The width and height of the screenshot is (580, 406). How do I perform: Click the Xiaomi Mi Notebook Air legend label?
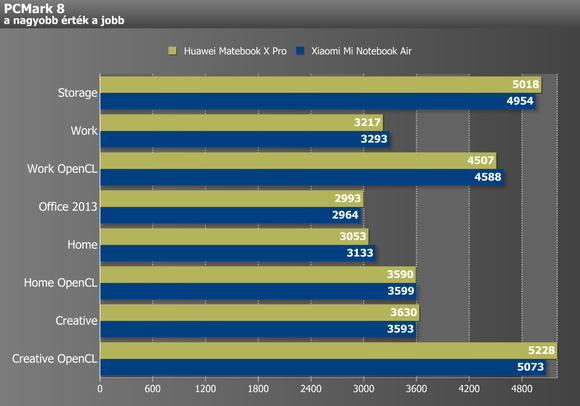point(361,51)
